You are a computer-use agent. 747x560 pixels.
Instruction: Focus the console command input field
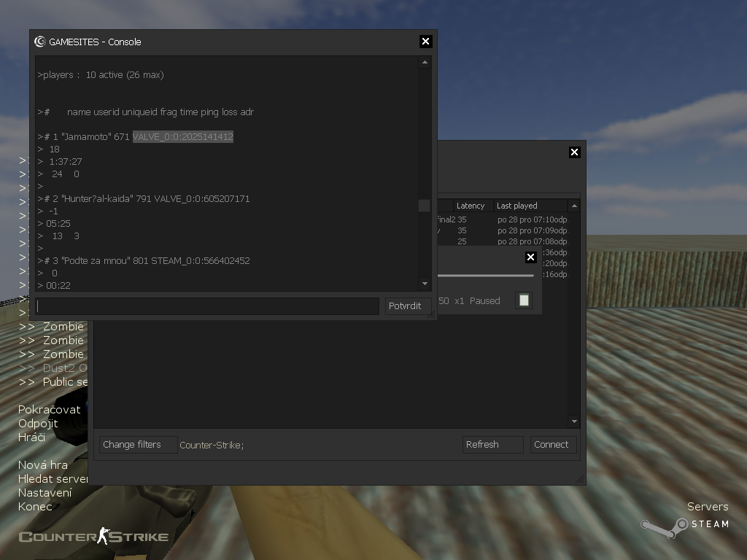click(207, 306)
